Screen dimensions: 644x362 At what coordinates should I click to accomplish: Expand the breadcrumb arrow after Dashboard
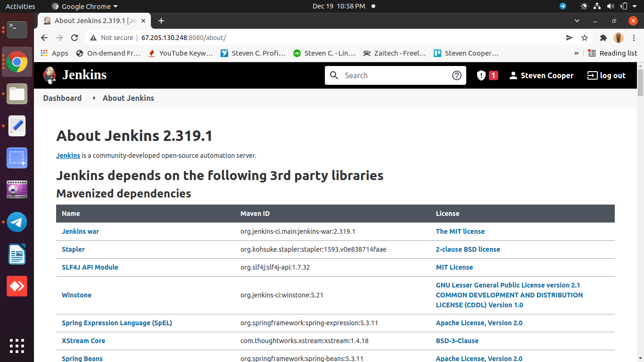tap(94, 98)
